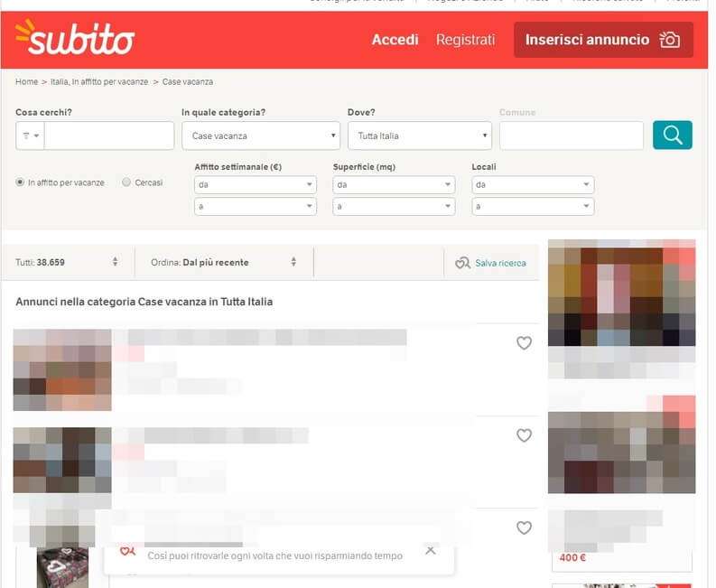This screenshot has width=716, height=588.
Task: Click Registrati in the header
Action: (x=465, y=40)
